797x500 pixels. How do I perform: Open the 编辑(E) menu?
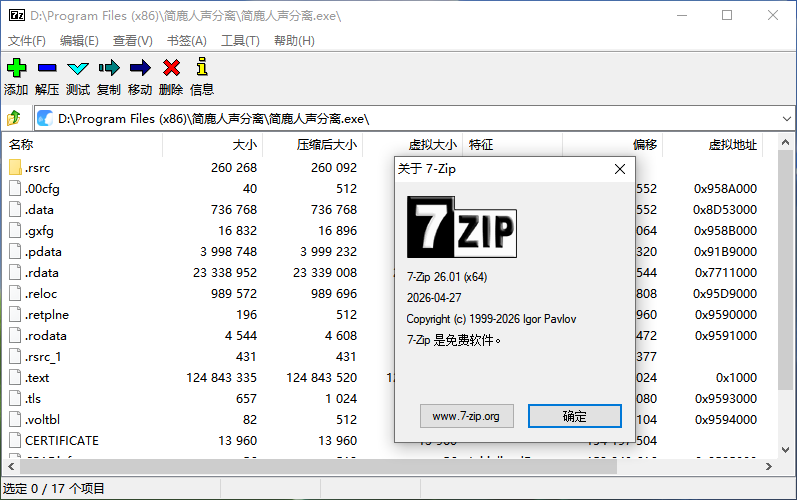(x=79, y=41)
